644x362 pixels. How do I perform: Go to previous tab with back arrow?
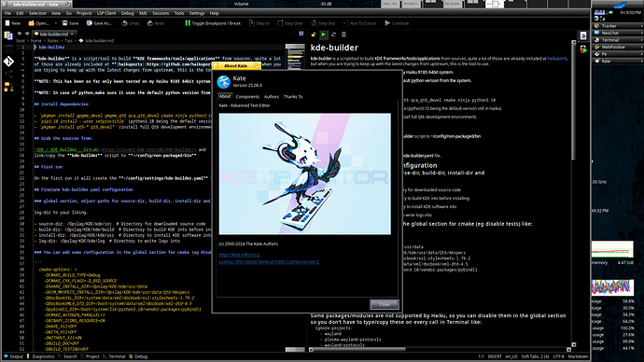[20, 34]
